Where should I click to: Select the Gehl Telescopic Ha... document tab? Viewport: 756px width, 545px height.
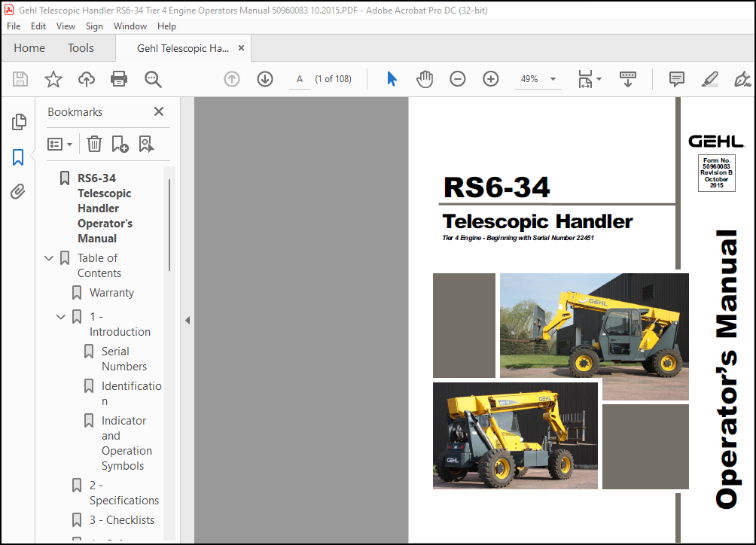point(183,48)
